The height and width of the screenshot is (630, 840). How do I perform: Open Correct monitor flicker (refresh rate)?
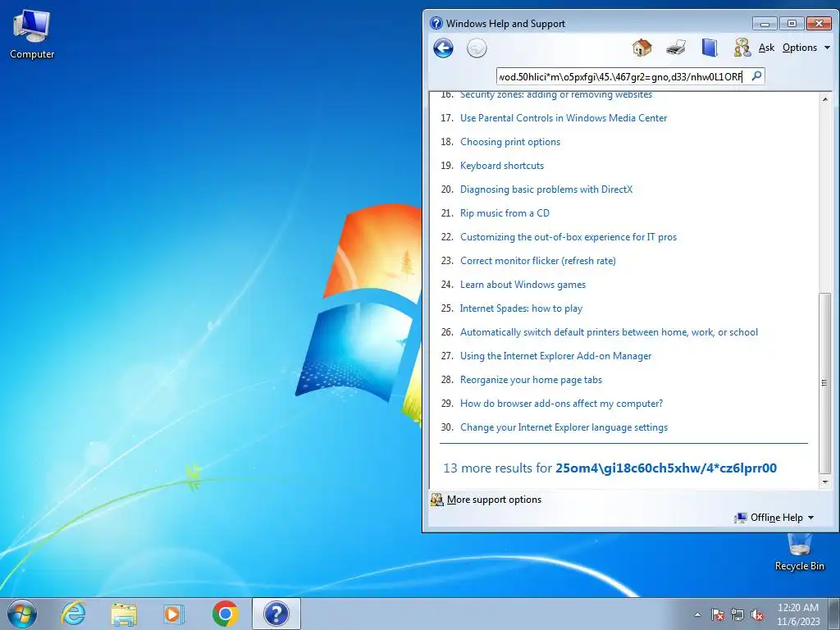(538, 261)
